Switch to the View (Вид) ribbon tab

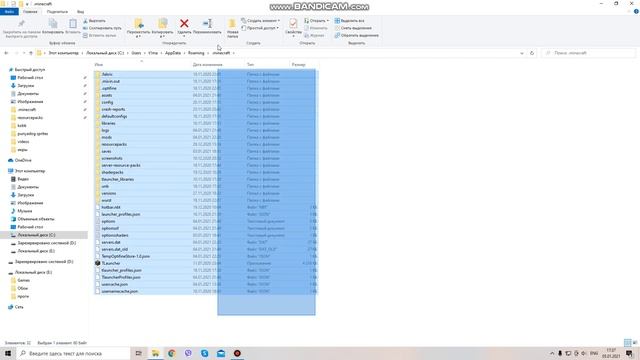80,12
